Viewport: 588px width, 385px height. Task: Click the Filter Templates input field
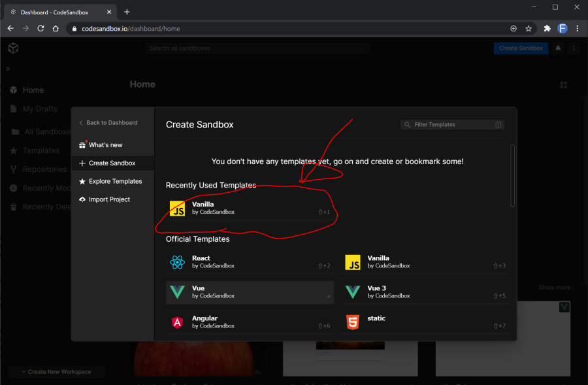point(451,125)
